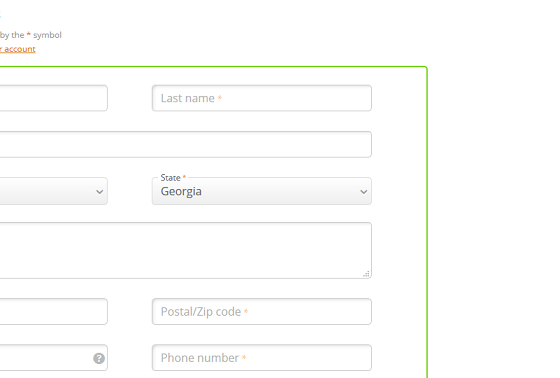Click the Postal/Zip code placeholder text

pos(201,312)
